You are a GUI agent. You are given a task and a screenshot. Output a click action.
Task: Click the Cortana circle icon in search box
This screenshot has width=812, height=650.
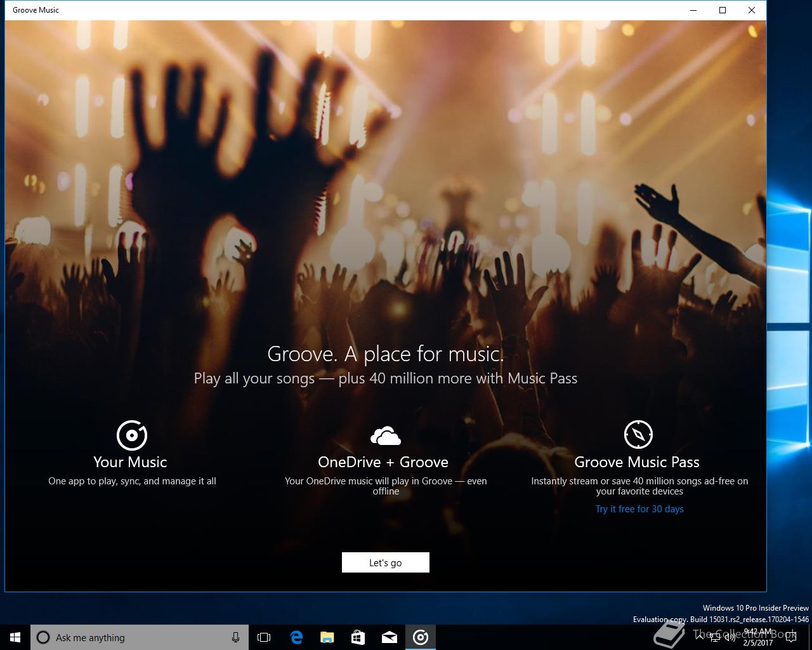(43, 637)
